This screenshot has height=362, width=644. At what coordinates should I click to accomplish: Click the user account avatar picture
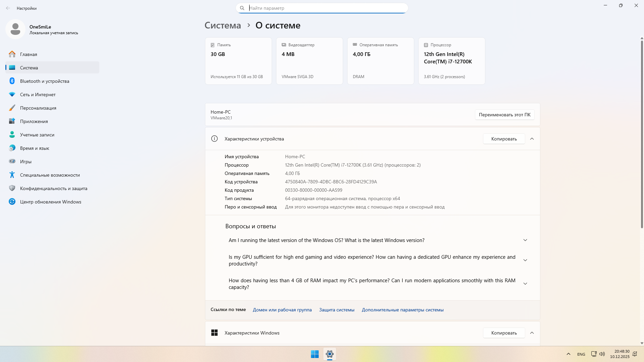click(x=15, y=29)
